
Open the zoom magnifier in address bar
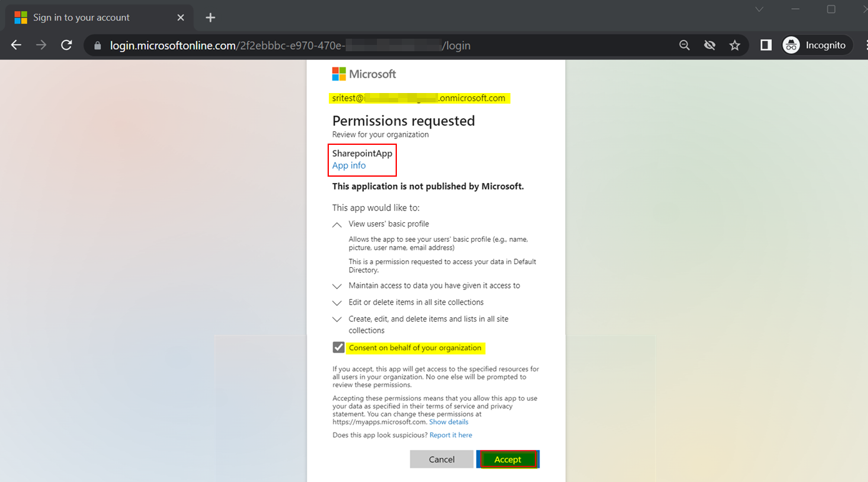point(685,45)
